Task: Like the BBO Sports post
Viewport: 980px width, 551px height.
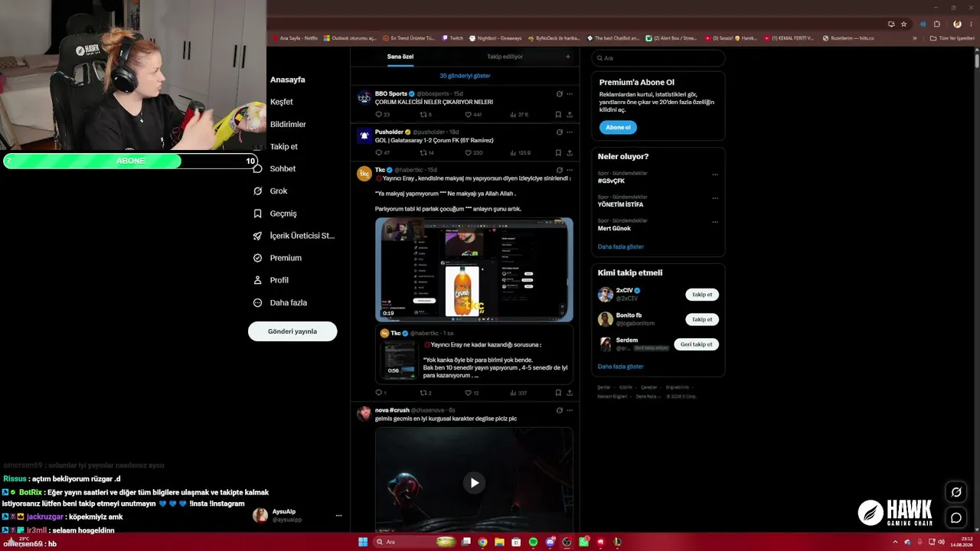Action: [469, 115]
